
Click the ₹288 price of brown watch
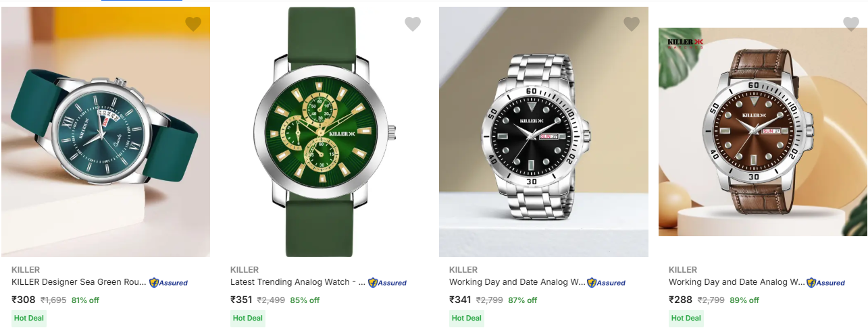pos(680,300)
